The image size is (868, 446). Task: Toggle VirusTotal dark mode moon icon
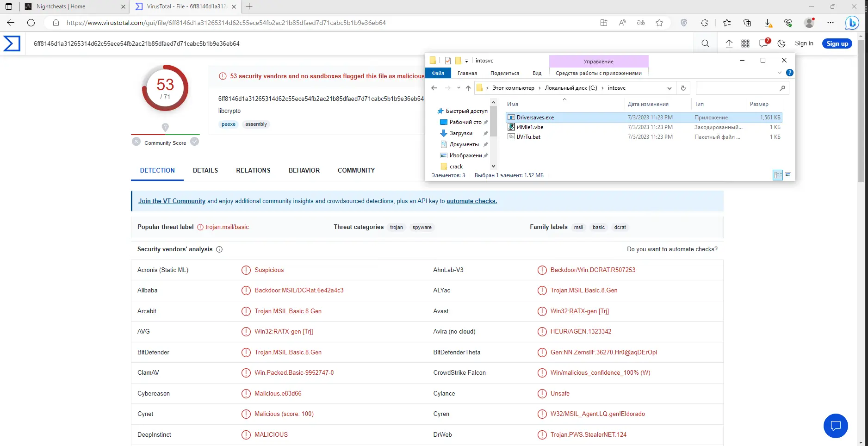[x=781, y=43]
